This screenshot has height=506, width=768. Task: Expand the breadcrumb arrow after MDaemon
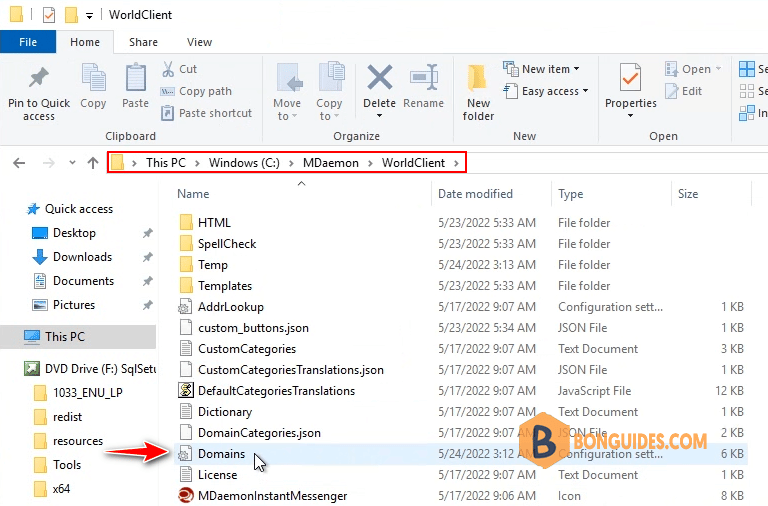(x=370, y=163)
